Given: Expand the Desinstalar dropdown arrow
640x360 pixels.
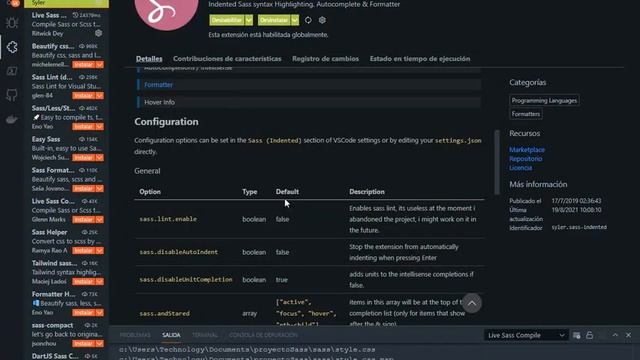Looking at the screenshot, I should (x=295, y=20).
